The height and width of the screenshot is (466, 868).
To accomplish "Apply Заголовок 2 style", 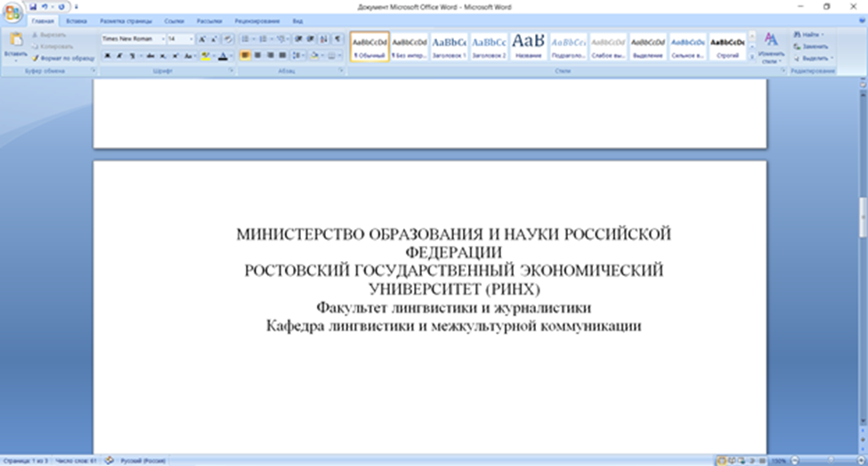I will [489, 46].
